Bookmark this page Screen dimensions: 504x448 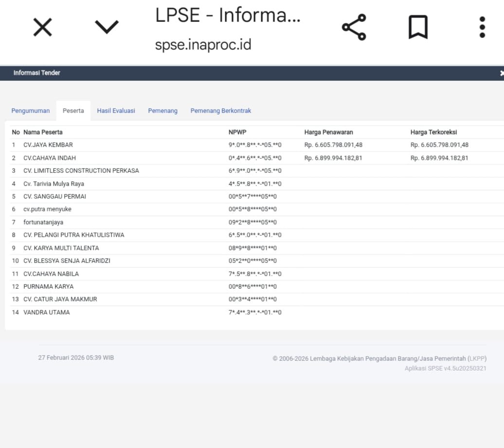[417, 27]
